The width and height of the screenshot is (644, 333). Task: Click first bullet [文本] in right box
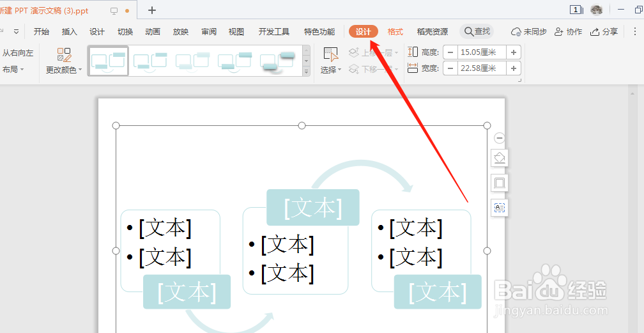coord(416,228)
